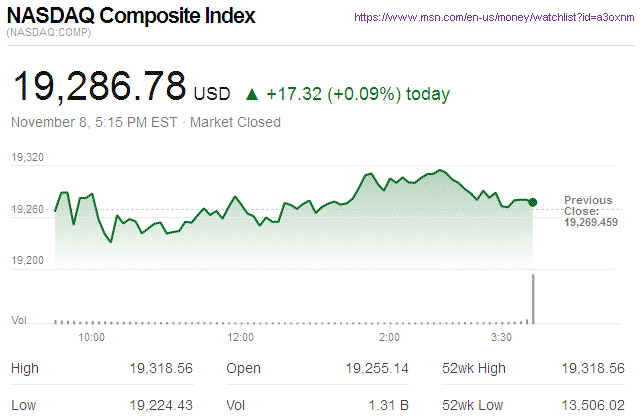
Task: Click the High value 19,318.56
Action: pos(160,369)
